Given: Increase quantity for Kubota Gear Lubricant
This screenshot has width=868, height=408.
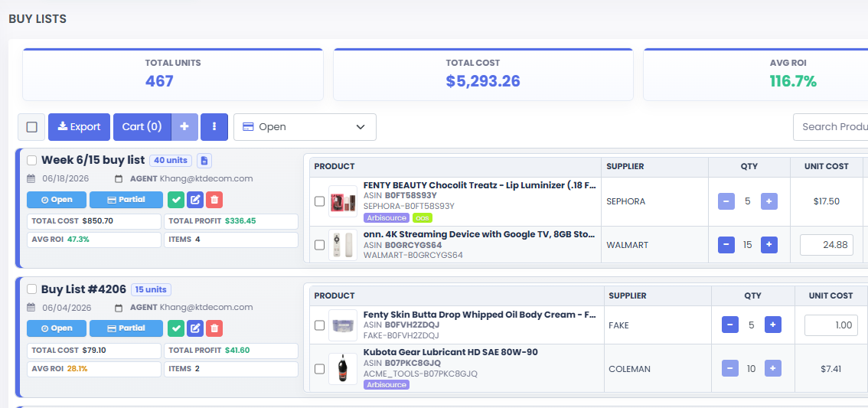Looking at the screenshot, I should (x=773, y=368).
